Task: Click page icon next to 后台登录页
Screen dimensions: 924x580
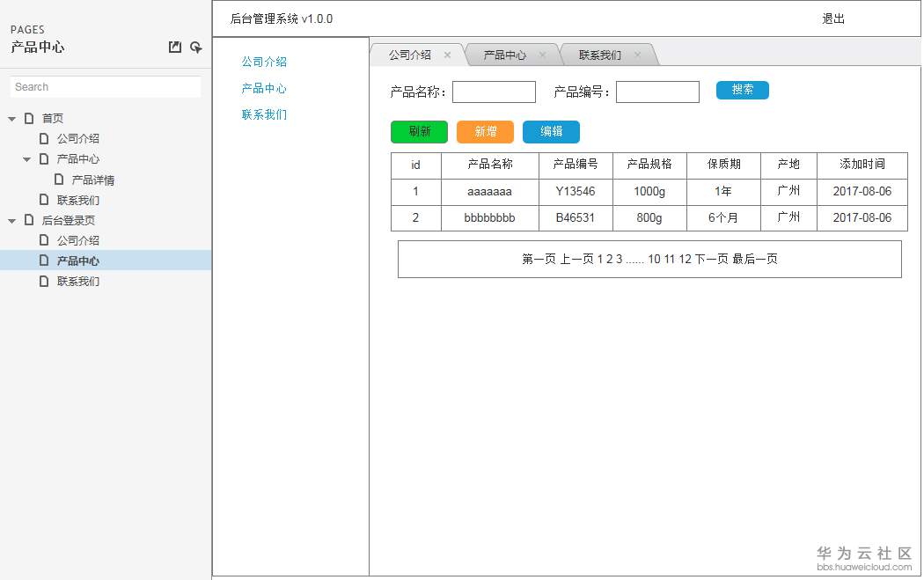Action: [x=29, y=220]
